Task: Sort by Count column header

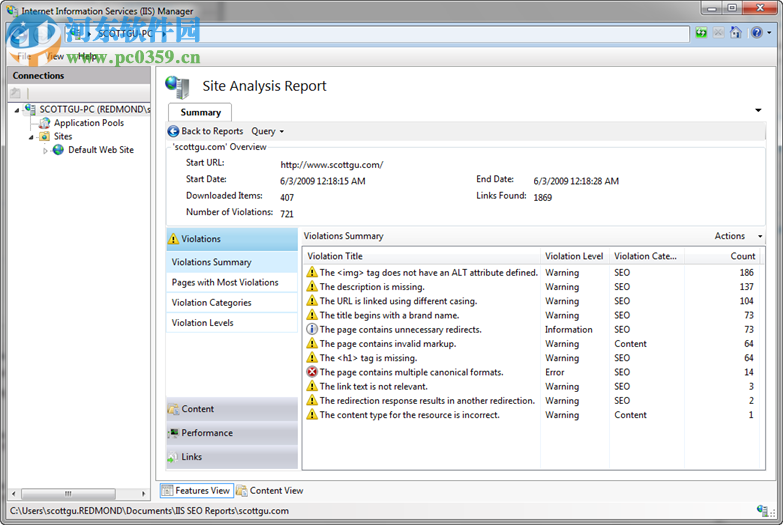Action: 722,256
